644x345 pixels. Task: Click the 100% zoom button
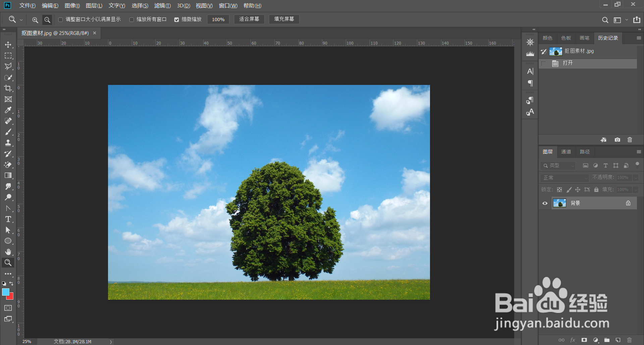(x=218, y=19)
